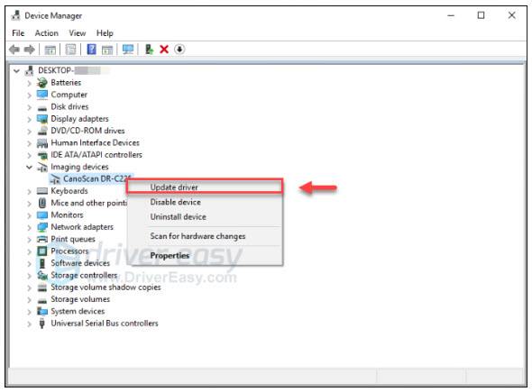Image resolution: width=532 pixels, height=392 pixels.
Task: Expand the Display adapters category
Action: click(30, 119)
